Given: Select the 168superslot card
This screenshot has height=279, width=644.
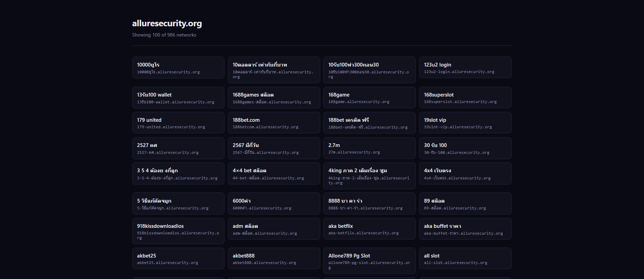Looking at the screenshot, I should click(465, 98).
